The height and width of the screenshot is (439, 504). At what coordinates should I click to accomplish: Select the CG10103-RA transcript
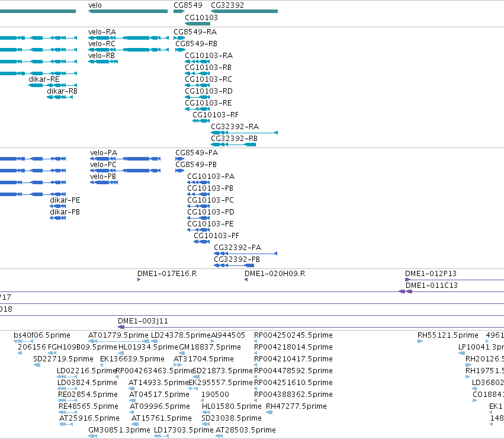point(198,62)
